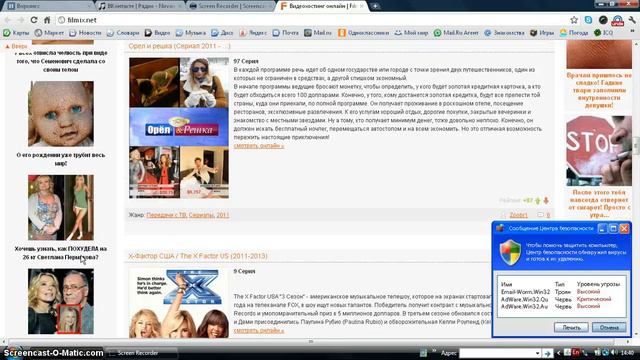The width and height of the screenshot is (640, 360).
Task: Open the Музыка bookmark
Action: pos(191,33)
